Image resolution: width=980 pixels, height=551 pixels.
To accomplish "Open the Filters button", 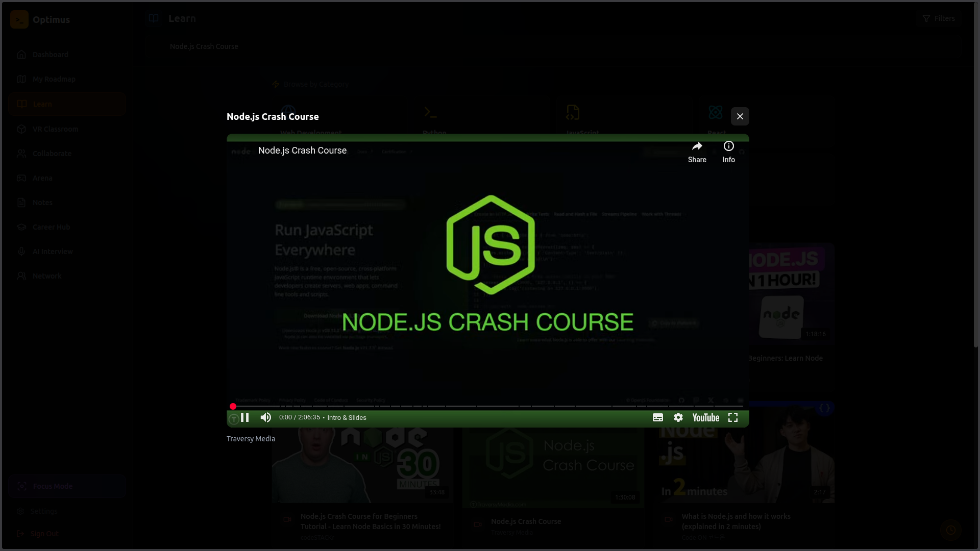I will (x=938, y=18).
